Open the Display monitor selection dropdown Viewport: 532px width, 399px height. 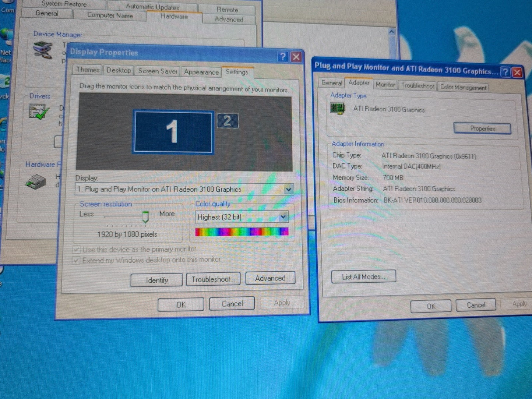click(288, 190)
